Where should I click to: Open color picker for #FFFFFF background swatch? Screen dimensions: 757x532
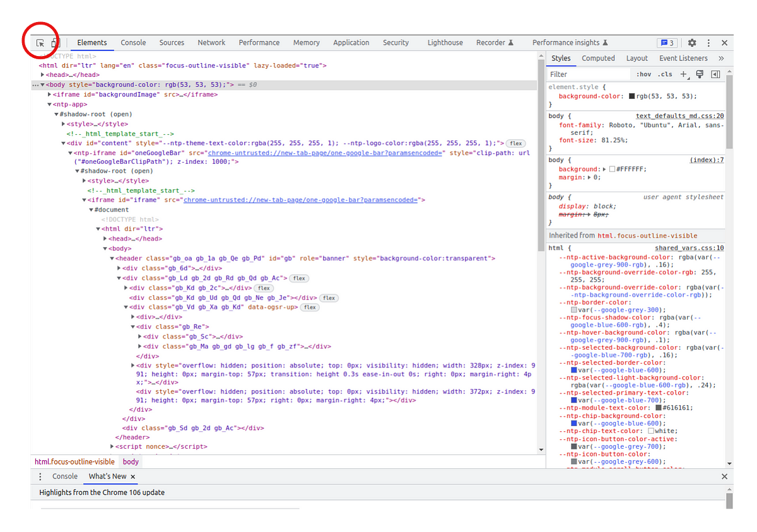pyautogui.click(x=612, y=170)
